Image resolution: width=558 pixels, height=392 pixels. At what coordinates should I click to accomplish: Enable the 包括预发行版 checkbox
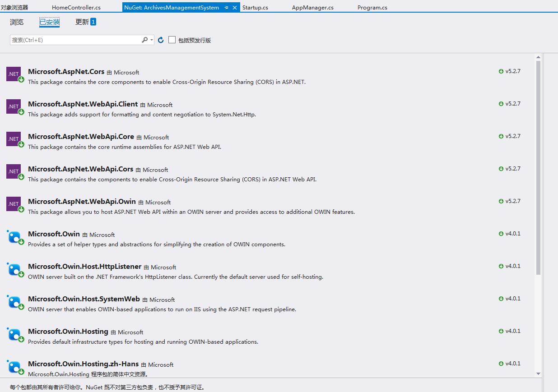[172, 40]
